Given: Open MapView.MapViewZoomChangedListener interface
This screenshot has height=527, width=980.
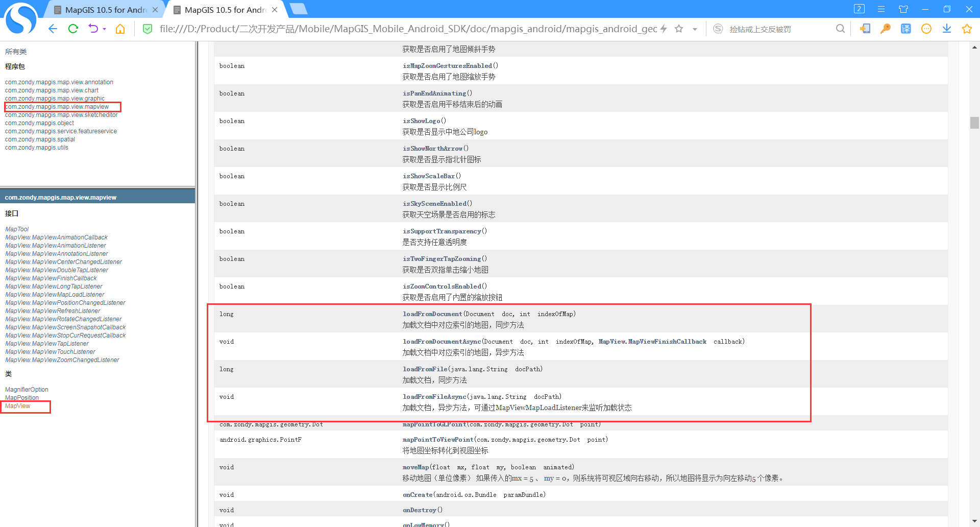Looking at the screenshot, I should coord(62,360).
